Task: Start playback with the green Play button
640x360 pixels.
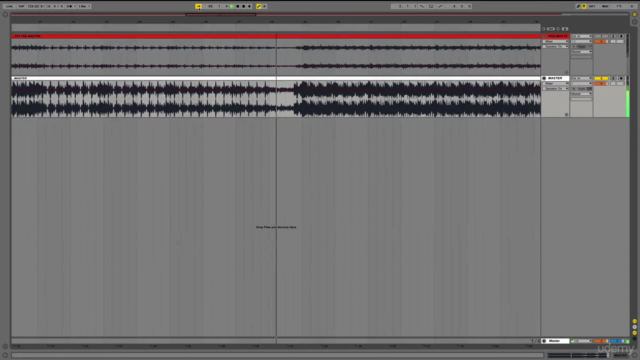Action: click(x=232, y=7)
